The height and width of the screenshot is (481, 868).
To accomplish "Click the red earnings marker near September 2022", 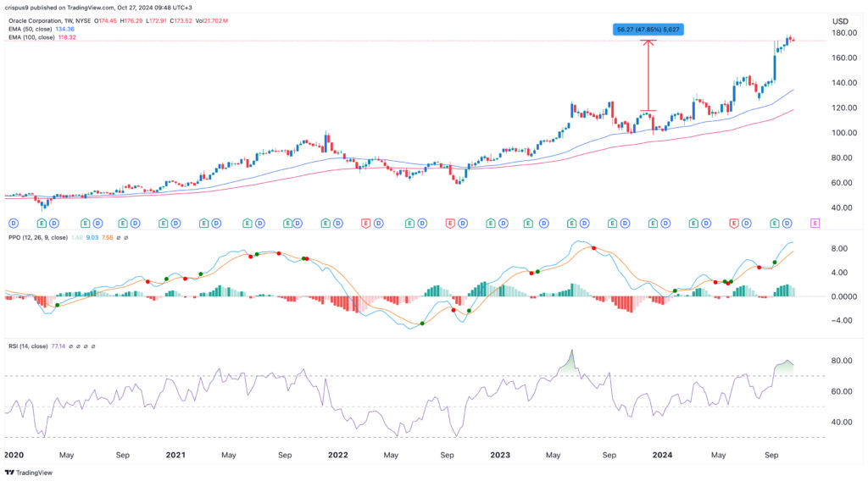I will (x=450, y=224).
